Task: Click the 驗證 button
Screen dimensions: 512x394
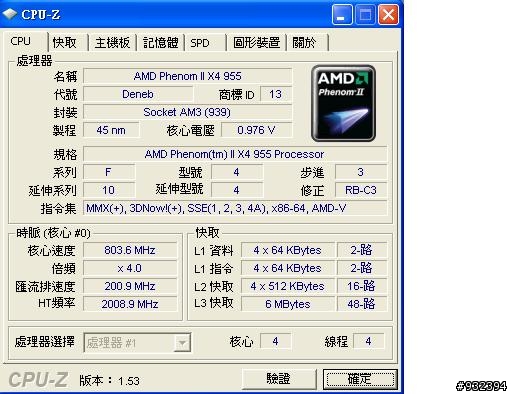Action: (x=279, y=379)
